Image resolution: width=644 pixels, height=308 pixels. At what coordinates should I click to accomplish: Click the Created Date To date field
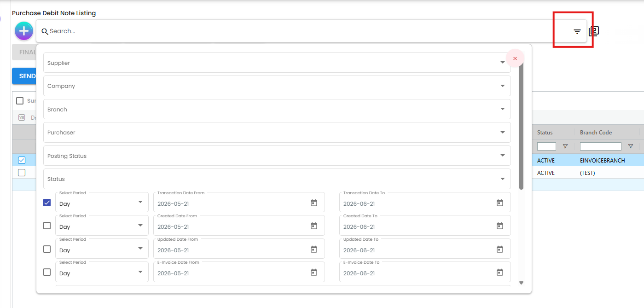(425, 226)
